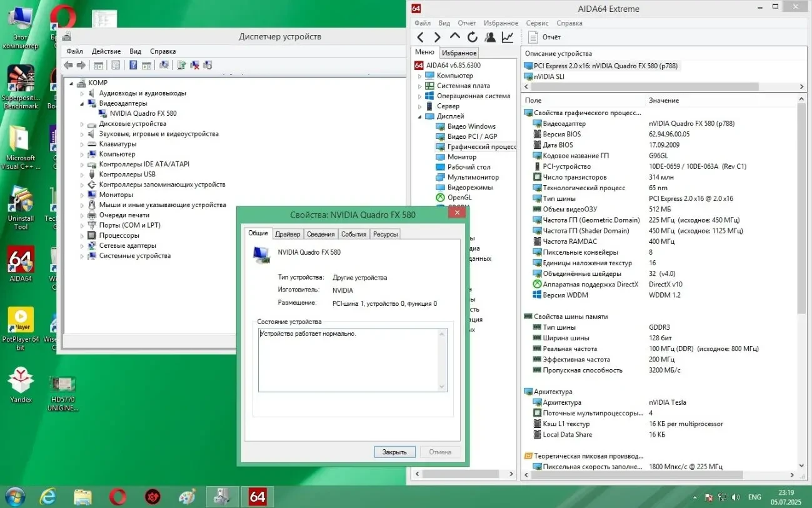Select OpenGL in the Display tree
Screen dimensions: 812x508
click(459, 198)
